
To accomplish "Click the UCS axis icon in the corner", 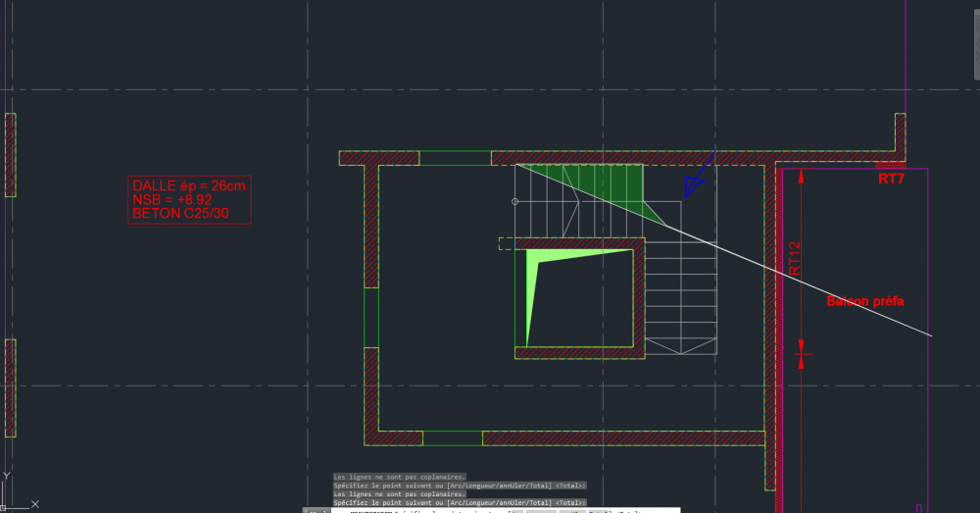I will (x=18, y=491).
